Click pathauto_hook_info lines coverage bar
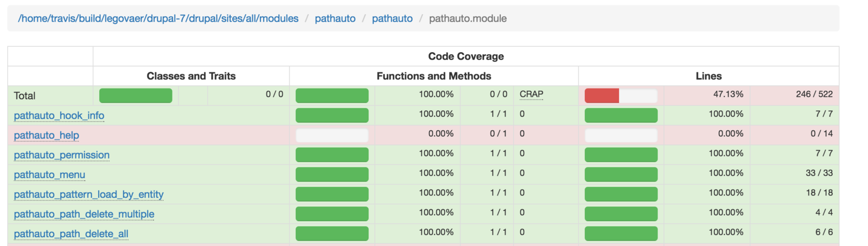Image resolution: width=868 pixels, height=246 pixels. 621,115
